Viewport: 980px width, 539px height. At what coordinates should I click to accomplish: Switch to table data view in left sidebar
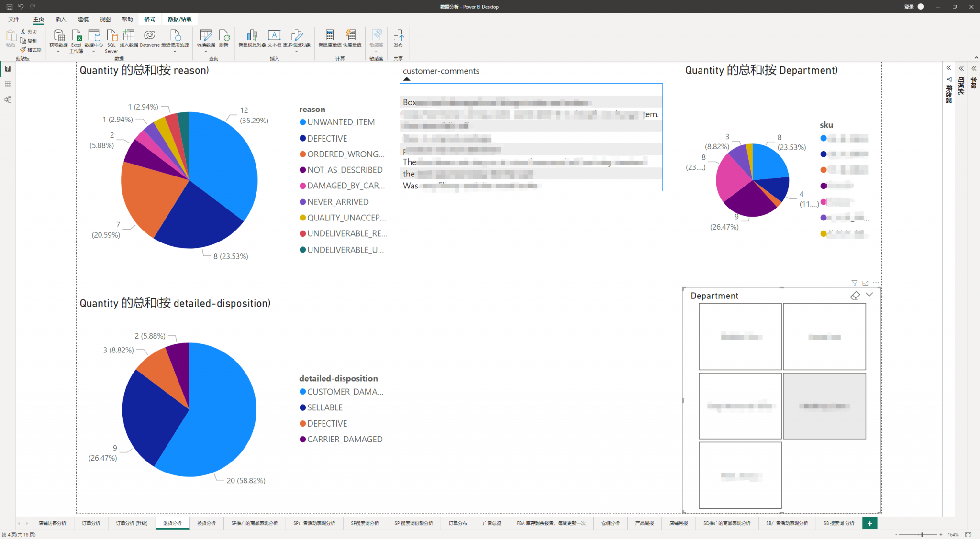[8, 84]
